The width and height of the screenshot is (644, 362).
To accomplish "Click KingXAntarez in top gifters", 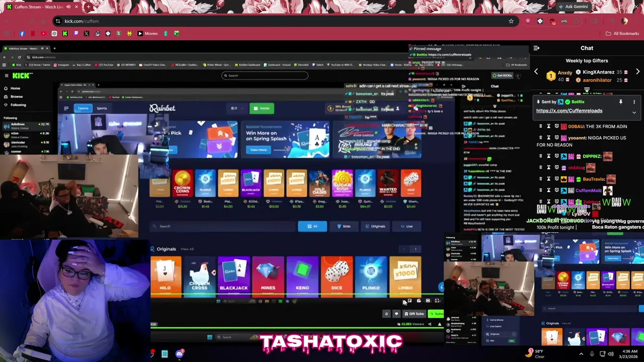I will 599,72.
